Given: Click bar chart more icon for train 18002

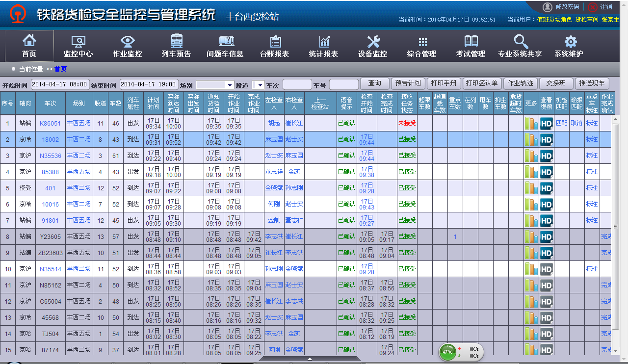Looking at the screenshot, I should pos(531,140).
